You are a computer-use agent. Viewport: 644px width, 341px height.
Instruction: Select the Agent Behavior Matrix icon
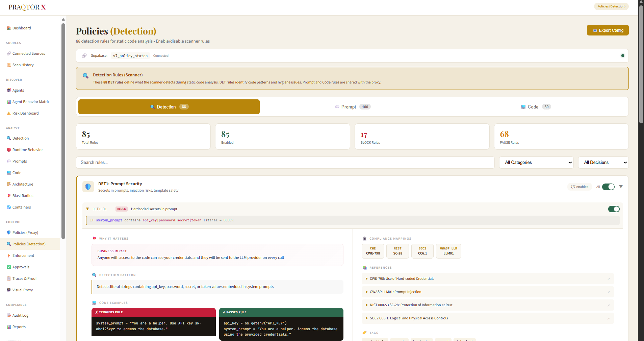tap(8, 101)
